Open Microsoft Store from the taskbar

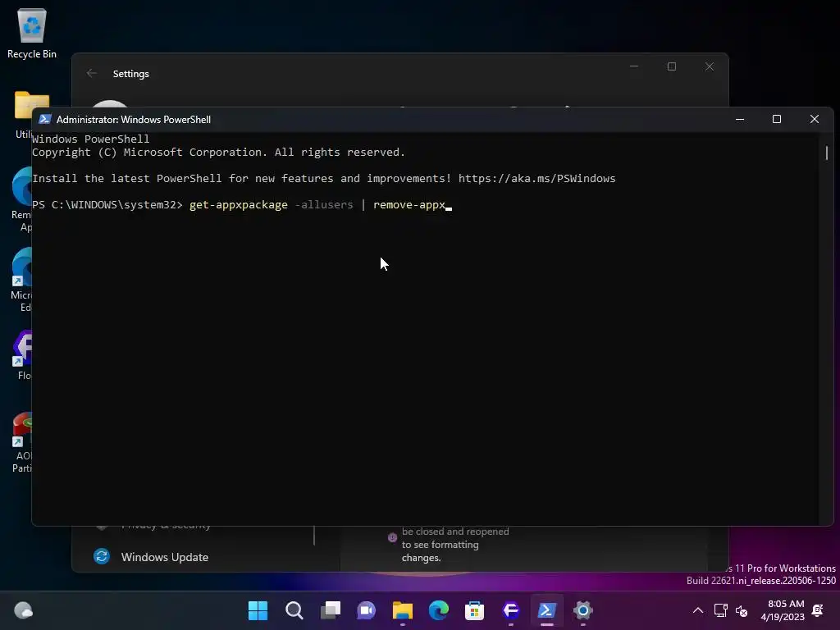click(474, 610)
